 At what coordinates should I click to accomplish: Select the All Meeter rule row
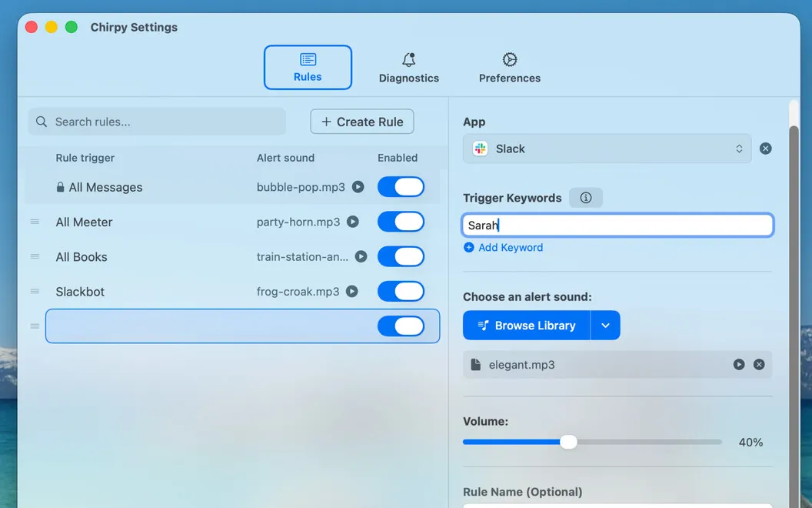(x=232, y=222)
